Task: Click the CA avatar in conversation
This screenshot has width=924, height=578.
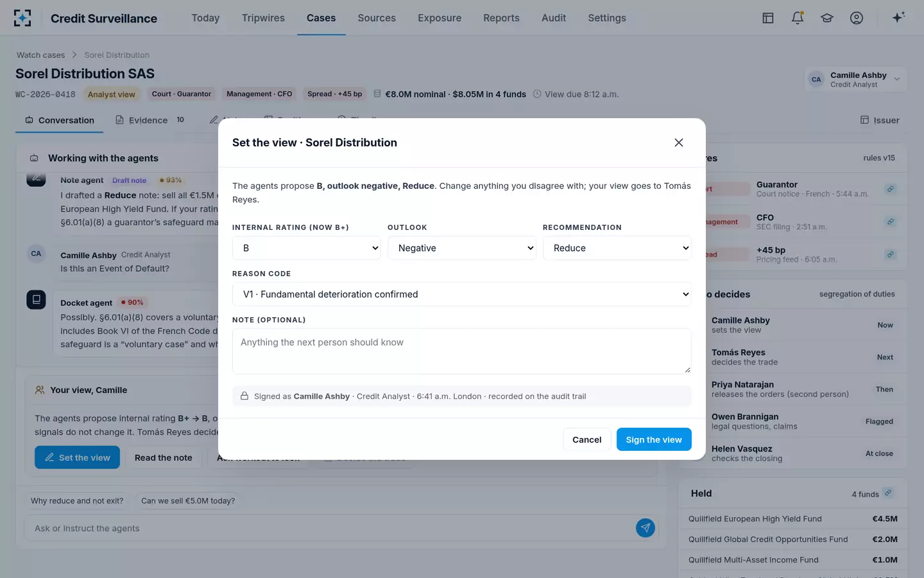Action: pyautogui.click(x=36, y=254)
